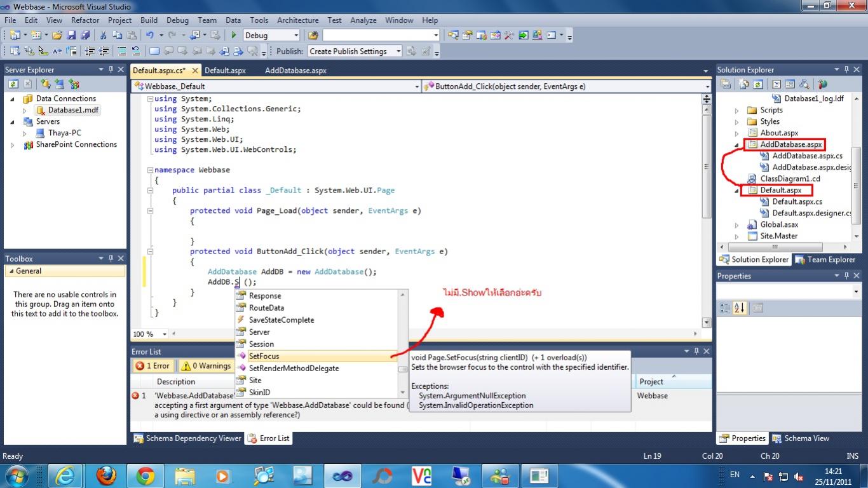Pin the Toolbox panel

click(x=111, y=259)
